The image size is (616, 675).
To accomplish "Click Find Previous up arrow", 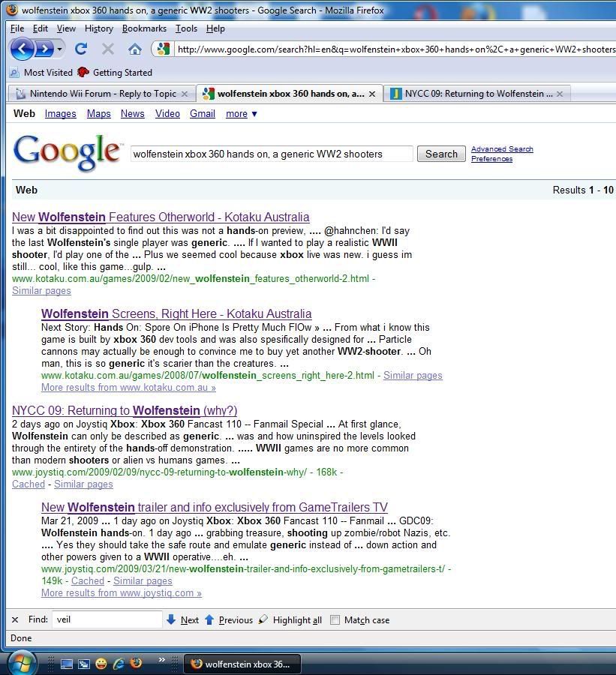I will pos(229,620).
